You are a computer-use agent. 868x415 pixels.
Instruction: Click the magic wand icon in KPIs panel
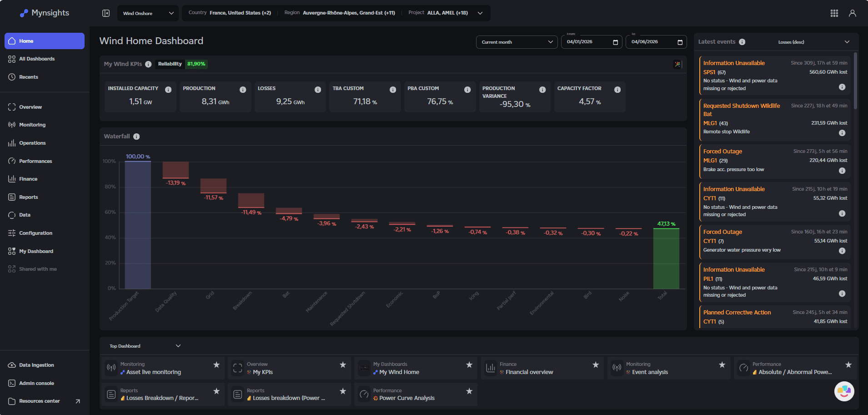[x=677, y=64]
